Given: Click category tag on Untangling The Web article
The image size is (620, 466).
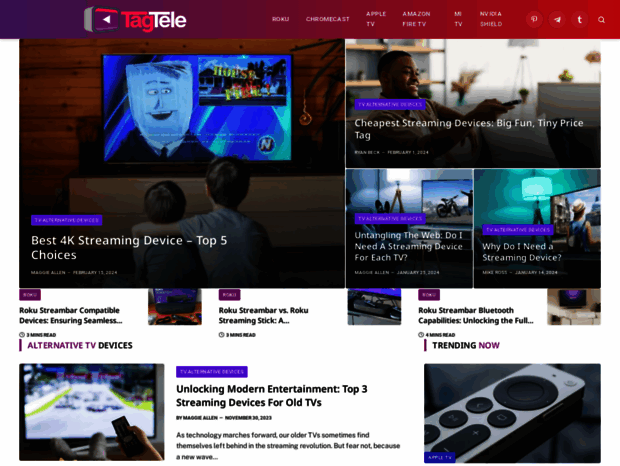Looking at the screenshot, I should click(390, 219).
